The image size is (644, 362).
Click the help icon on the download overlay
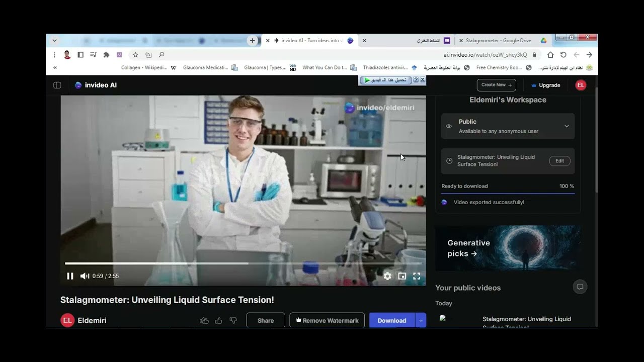[416, 80]
